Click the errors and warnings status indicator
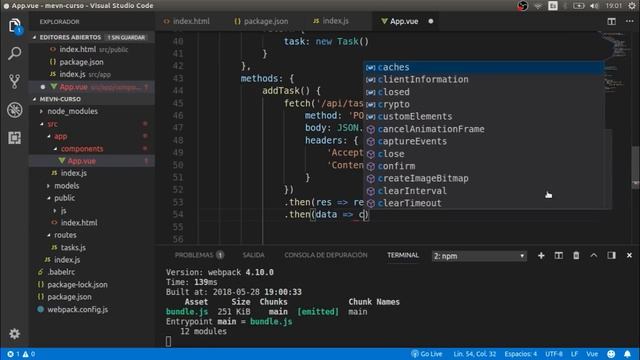Viewport: 640px width, 360px height. (x=21, y=354)
